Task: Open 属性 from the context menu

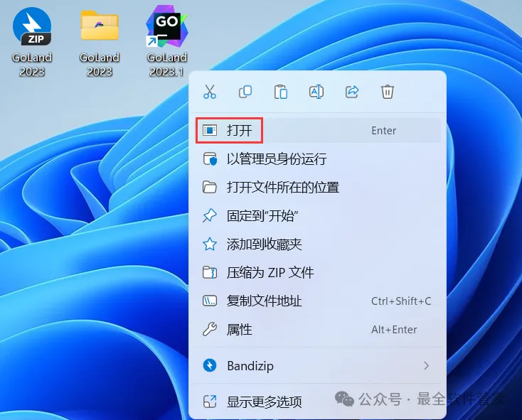Action: pos(318,330)
